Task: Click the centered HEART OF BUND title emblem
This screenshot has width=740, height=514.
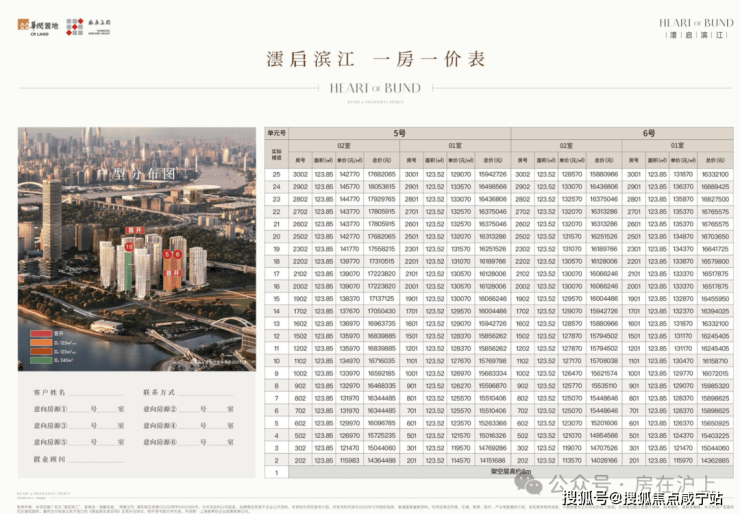Action: (x=371, y=89)
